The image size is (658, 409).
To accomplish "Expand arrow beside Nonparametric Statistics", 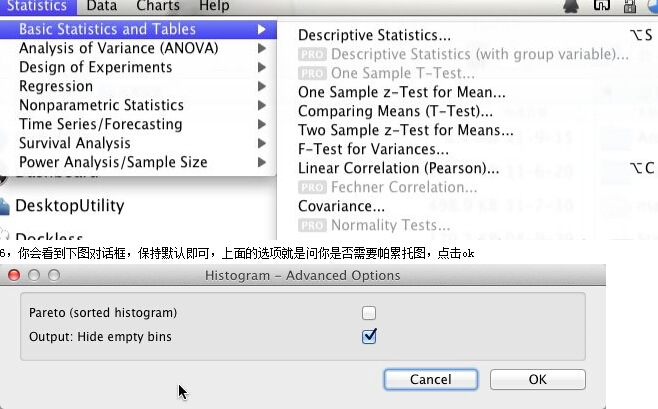I will coord(261,105).
